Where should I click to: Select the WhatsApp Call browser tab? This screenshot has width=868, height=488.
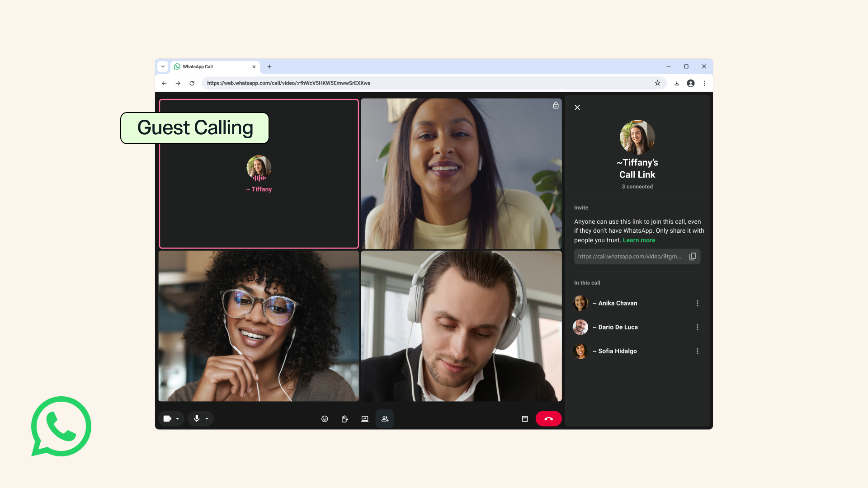[x=215, y=66]
